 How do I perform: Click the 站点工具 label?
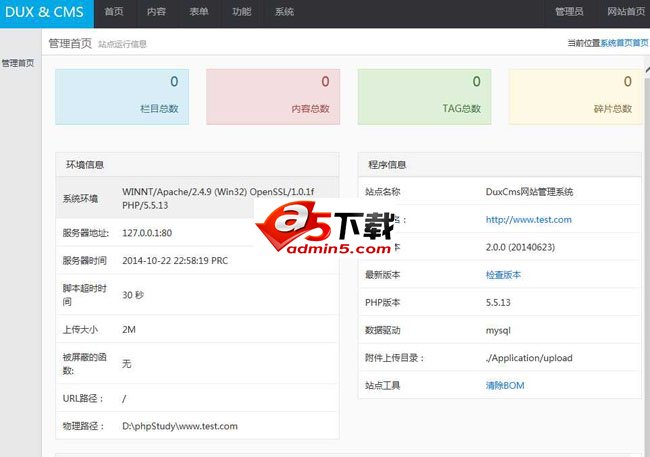click(382, 386)
